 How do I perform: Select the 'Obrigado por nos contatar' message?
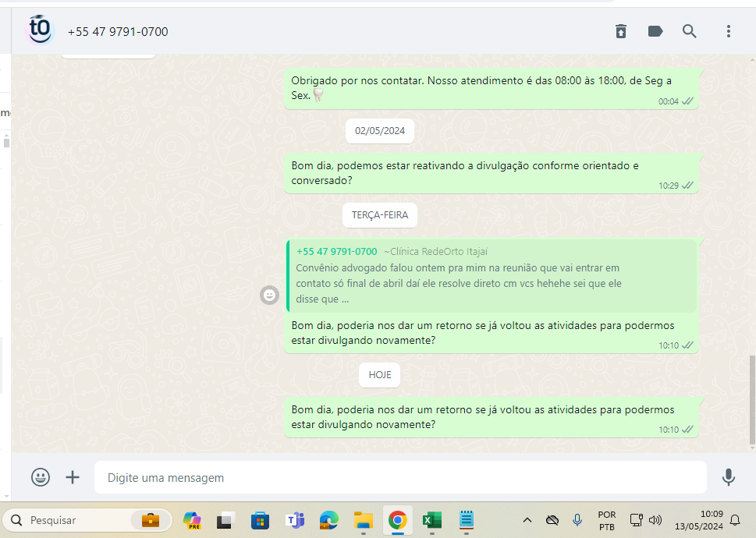[492, 89]
